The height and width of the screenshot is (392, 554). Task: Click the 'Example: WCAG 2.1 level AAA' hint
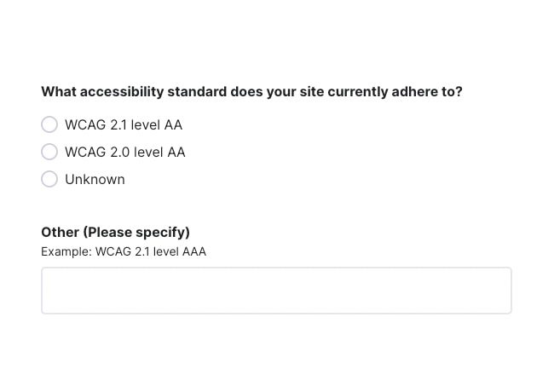click(x=124, y=251)
